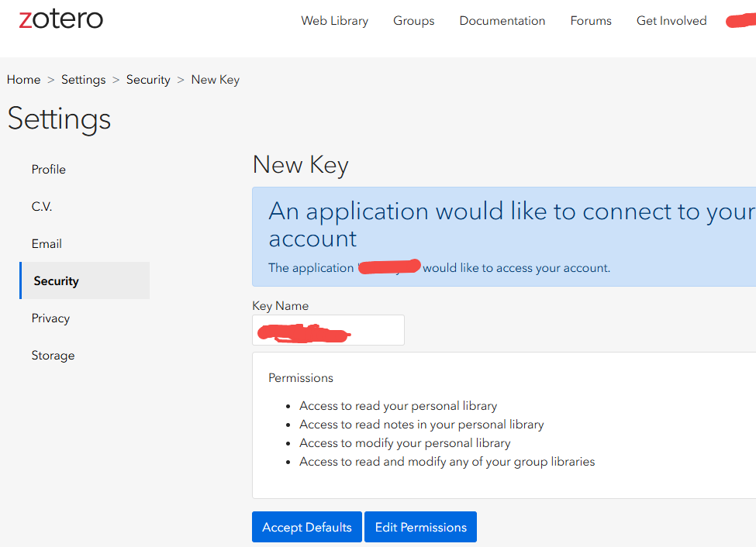Click the Accept Defaults button
Image resolution: width=756 pixels, height=547 pixels.
306,527
